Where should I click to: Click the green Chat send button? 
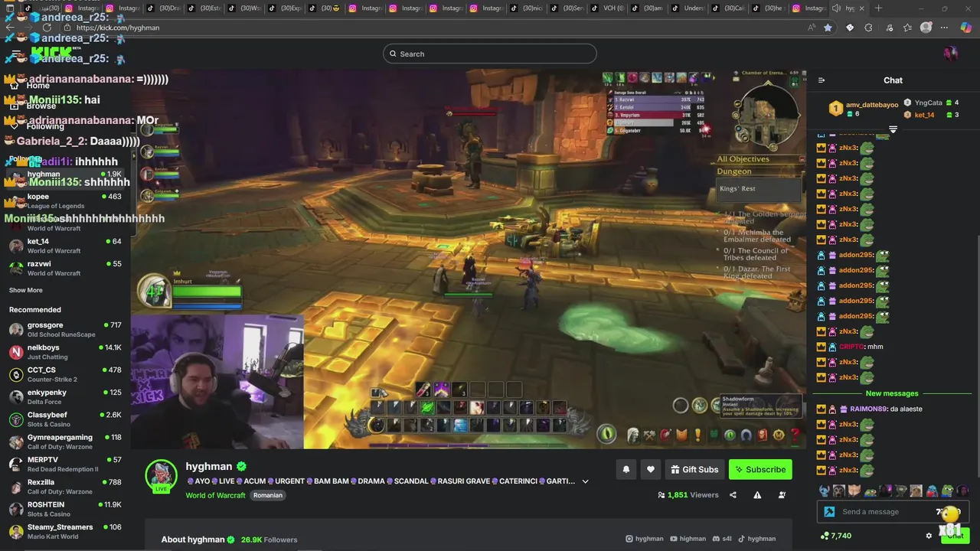(955, 536)
